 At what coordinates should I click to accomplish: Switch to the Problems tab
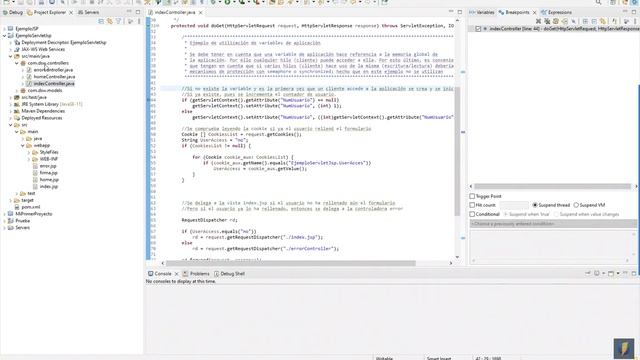pyautogui.click(x=196, y=274)
